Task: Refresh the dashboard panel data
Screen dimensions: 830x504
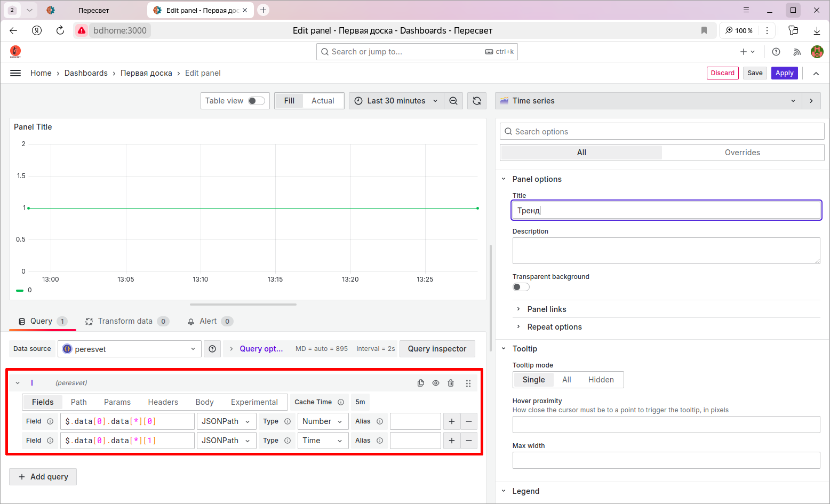Action: [477, 101]
